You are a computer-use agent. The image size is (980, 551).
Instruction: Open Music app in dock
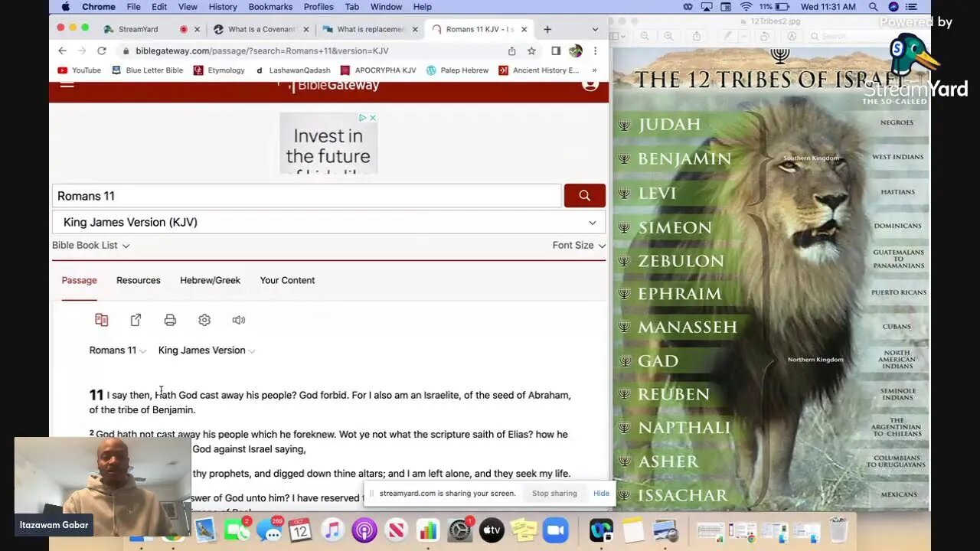332,530
